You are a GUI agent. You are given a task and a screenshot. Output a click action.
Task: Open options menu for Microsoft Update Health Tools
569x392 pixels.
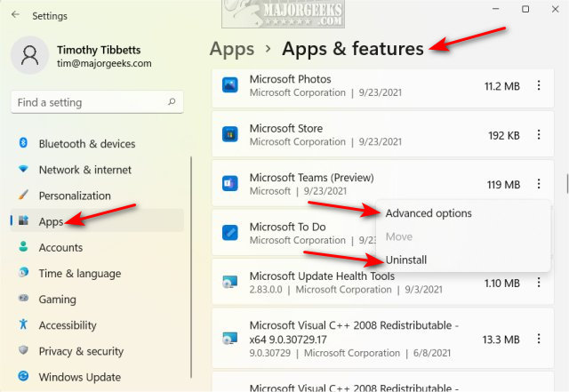pyautogui.click(x=538, y=283)
